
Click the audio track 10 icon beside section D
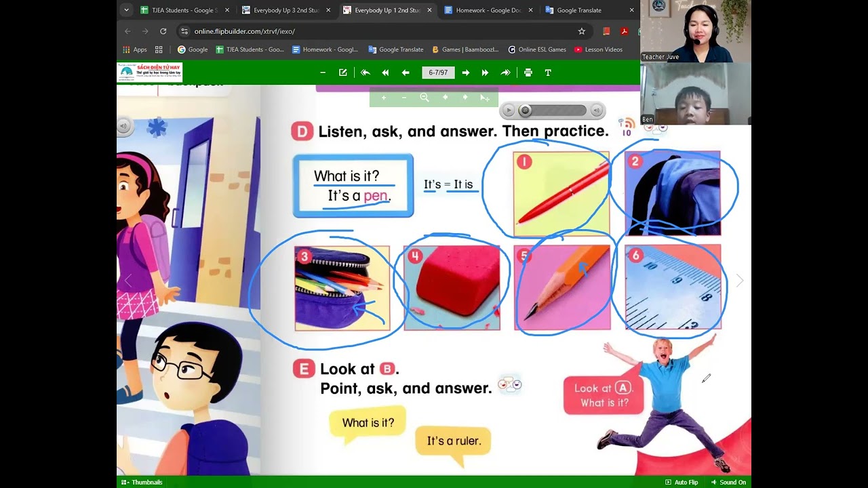[627, 127]
